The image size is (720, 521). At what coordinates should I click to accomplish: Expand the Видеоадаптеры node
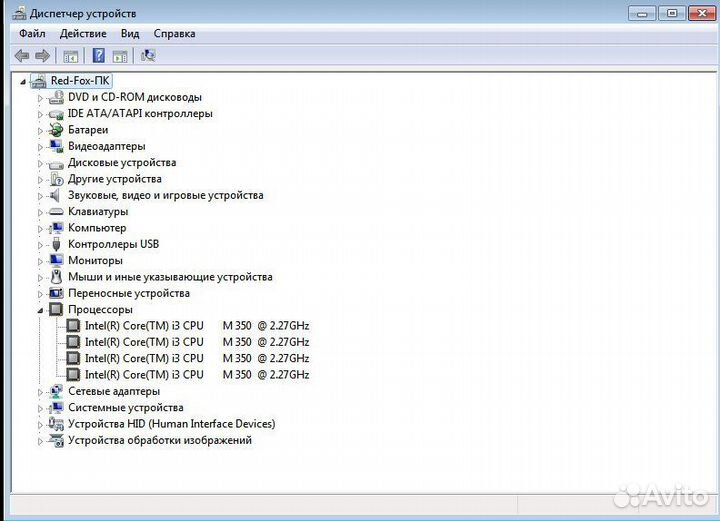(41, 147)
